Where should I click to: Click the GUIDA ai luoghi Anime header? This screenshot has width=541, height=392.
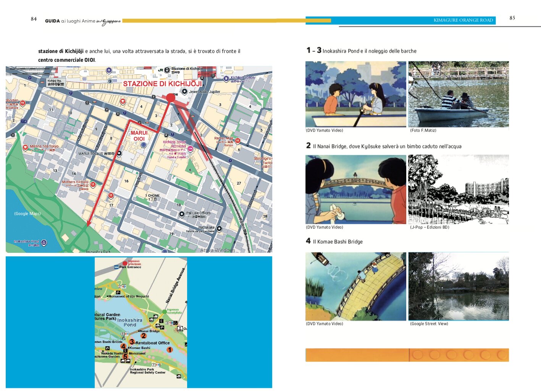point(83,21)
